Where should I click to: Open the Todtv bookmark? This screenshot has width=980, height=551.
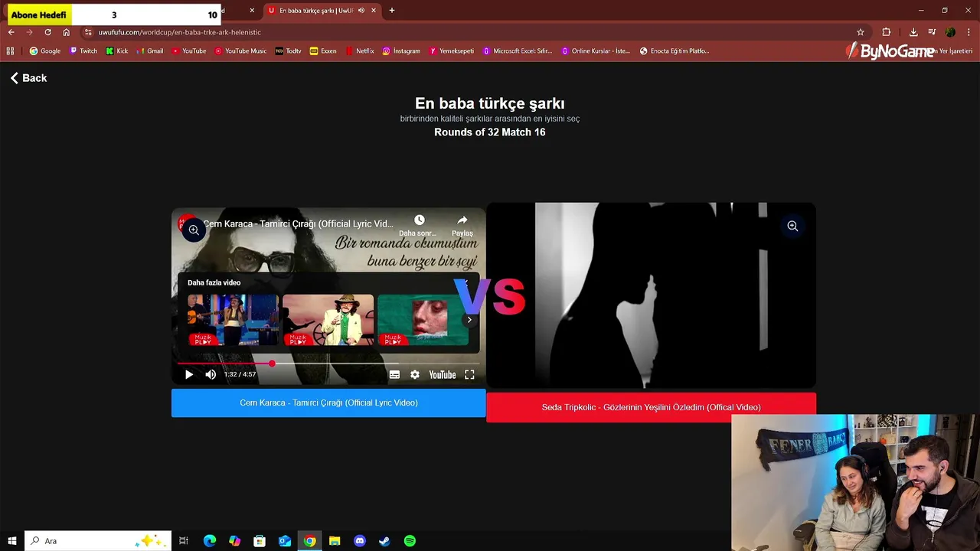click(289, 51)
